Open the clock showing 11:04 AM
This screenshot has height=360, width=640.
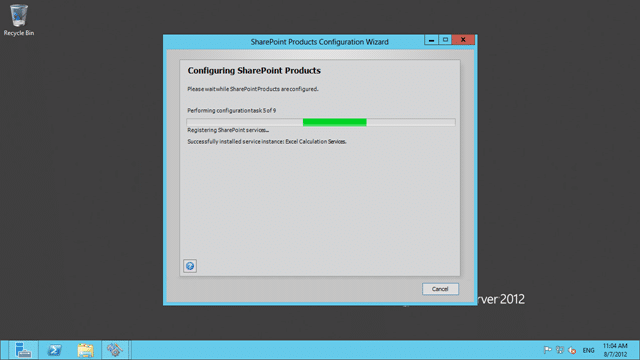[x=615, y=350]
